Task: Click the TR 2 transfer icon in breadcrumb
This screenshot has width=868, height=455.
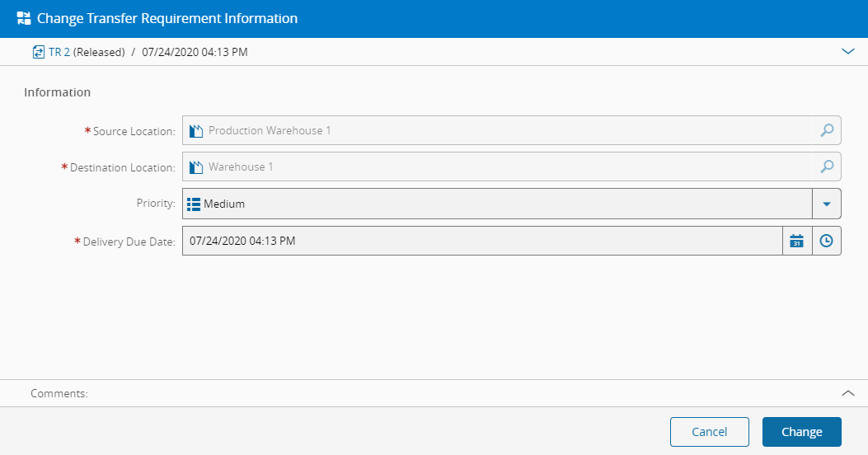Action: pos(39,52)
